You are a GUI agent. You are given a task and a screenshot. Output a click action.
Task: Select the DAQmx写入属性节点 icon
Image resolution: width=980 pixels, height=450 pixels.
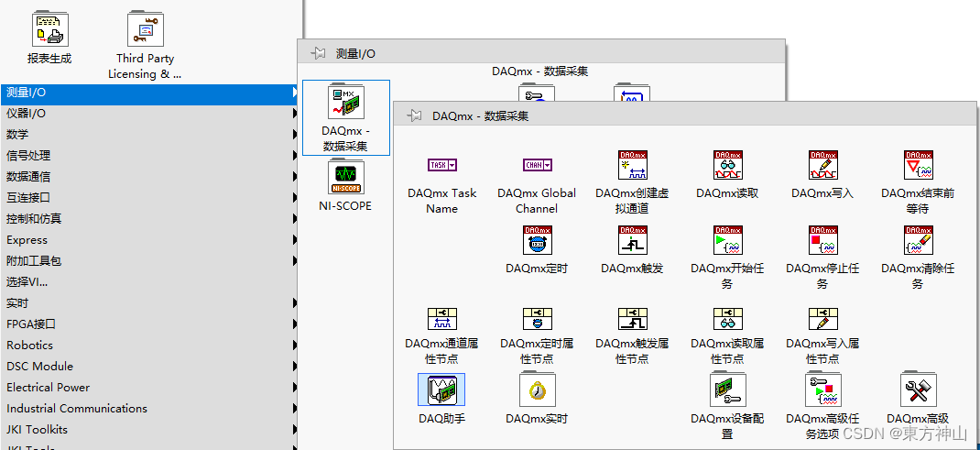coord(822,319)
